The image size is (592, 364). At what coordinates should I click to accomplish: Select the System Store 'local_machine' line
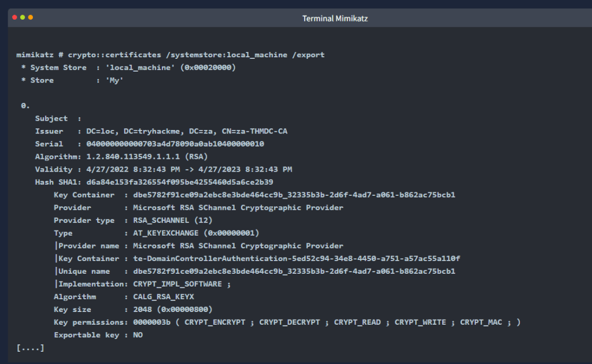tap(128, 68)
